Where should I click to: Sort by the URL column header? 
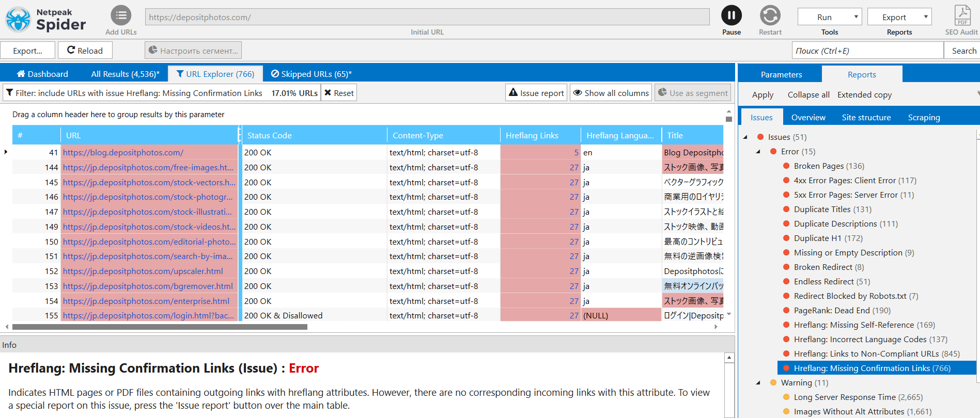pos(149,135)
